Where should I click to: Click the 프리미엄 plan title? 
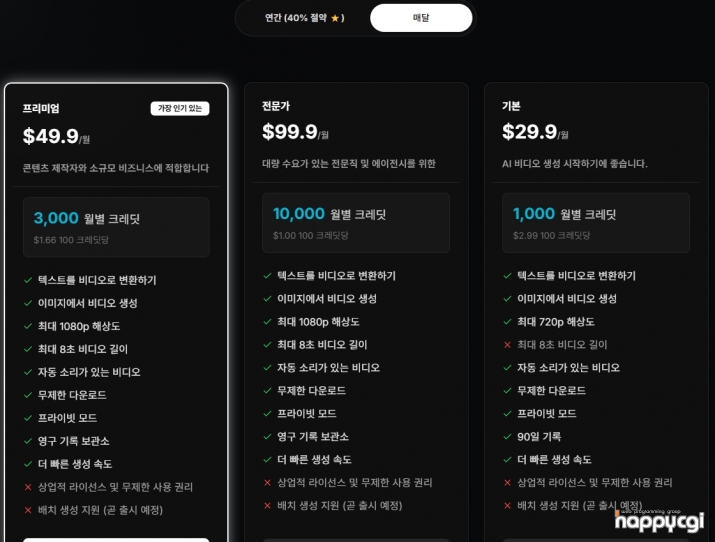tap(41, 108)
